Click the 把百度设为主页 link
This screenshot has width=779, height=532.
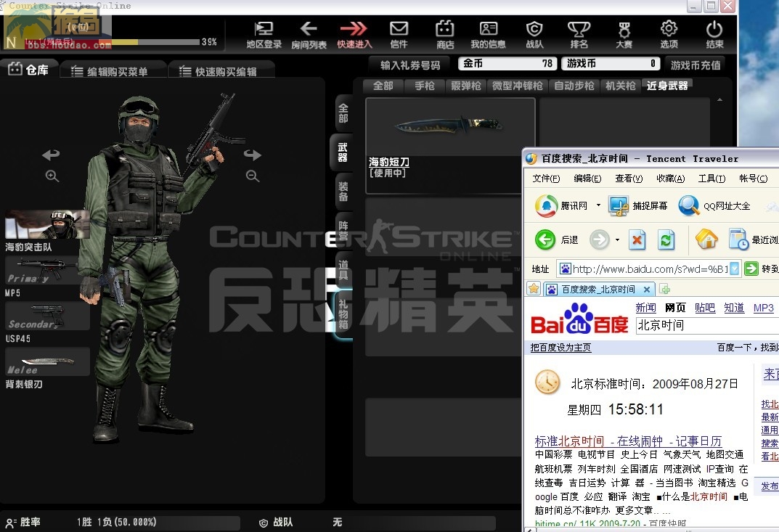coord(560,348)
